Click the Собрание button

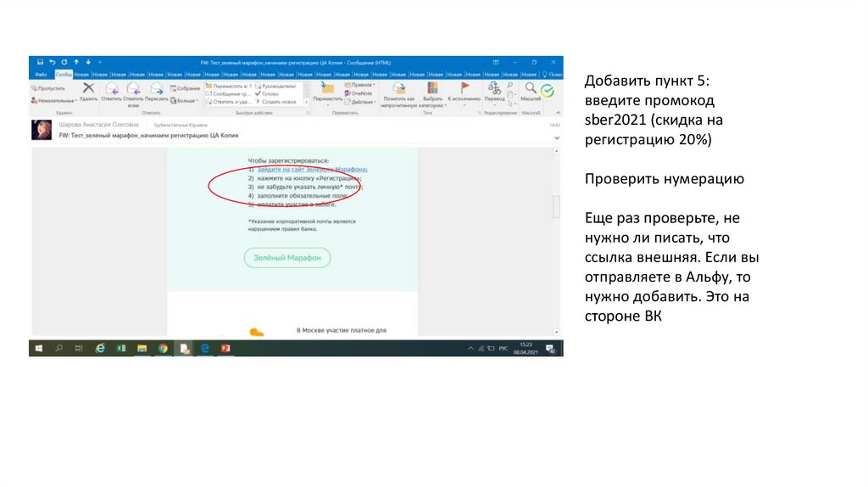pos(185,88)
